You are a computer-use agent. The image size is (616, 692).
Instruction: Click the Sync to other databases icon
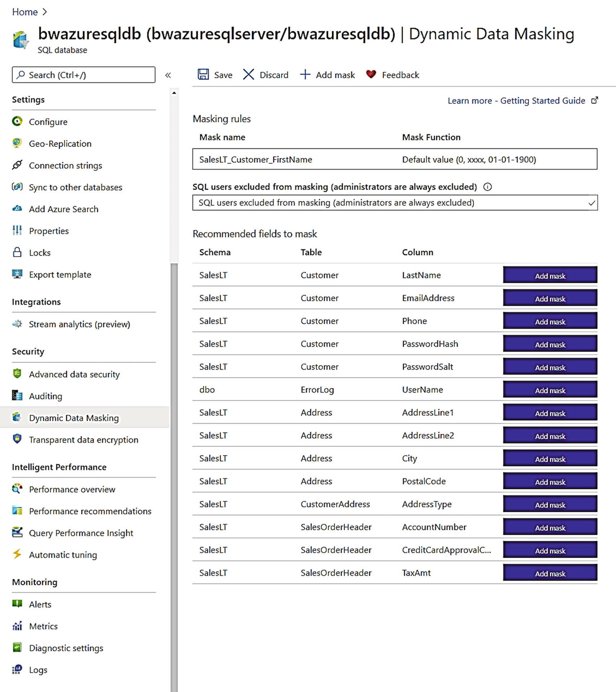[x=17, y=187]
